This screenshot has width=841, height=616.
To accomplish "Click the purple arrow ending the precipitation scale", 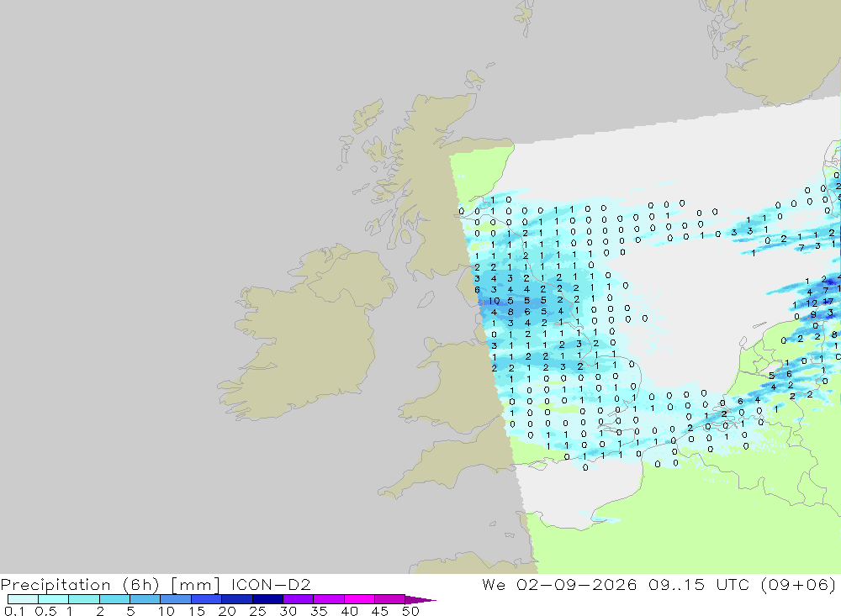I will pos(420,600).
